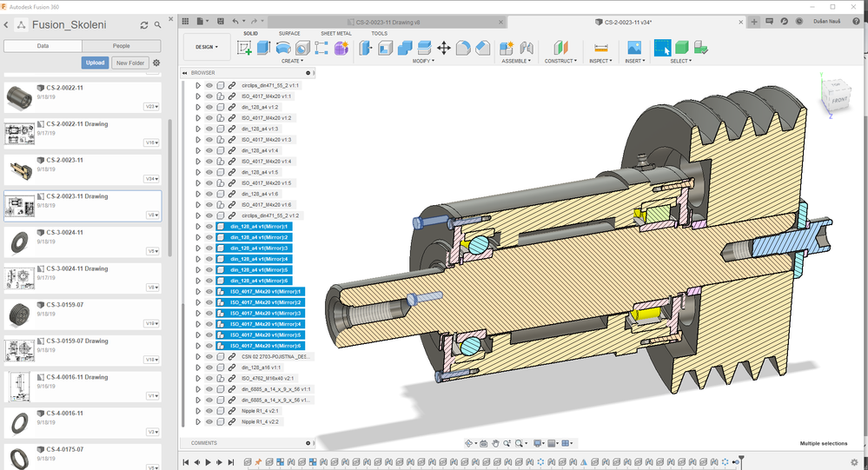Select the Move/Copy arrows icon
The width and height of the screenshot is (868, 470).
tap(443, 48)
